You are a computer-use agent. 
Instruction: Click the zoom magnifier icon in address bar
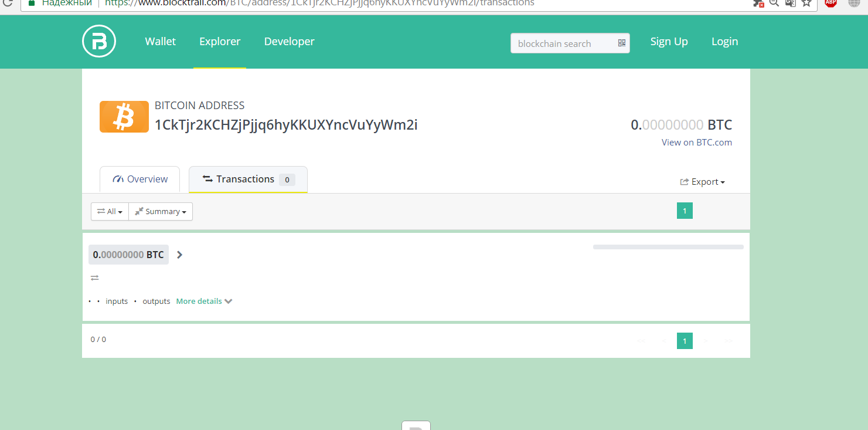774,3
